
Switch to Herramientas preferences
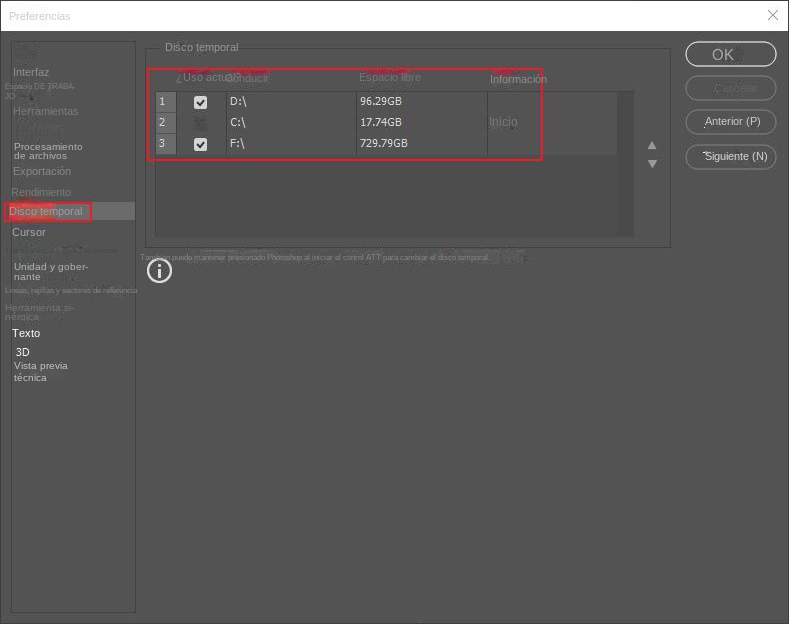click(x=45, y=111)
